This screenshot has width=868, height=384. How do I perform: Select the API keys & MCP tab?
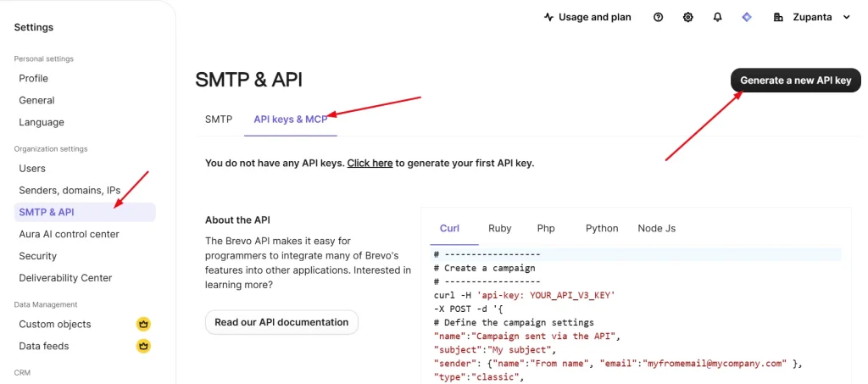pyautogui.click(x=291, y=120)
